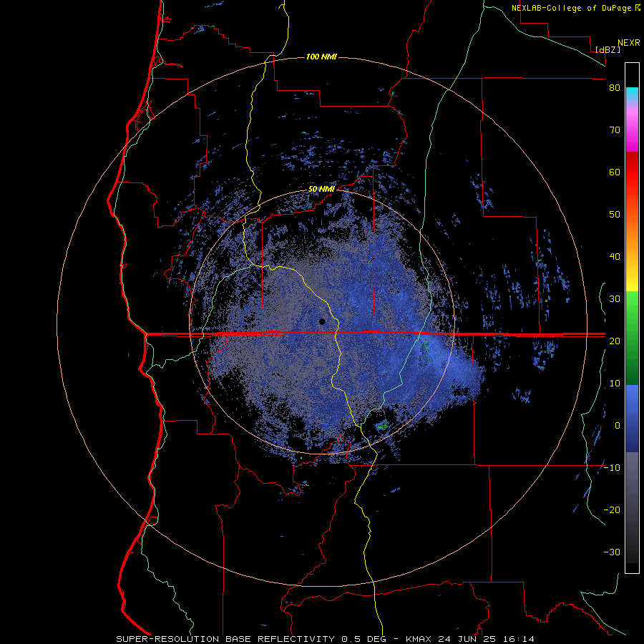This screenshot has width=644, height=644.
Task: Click the -10 dBZ scale value
Action: coord(612,468)
